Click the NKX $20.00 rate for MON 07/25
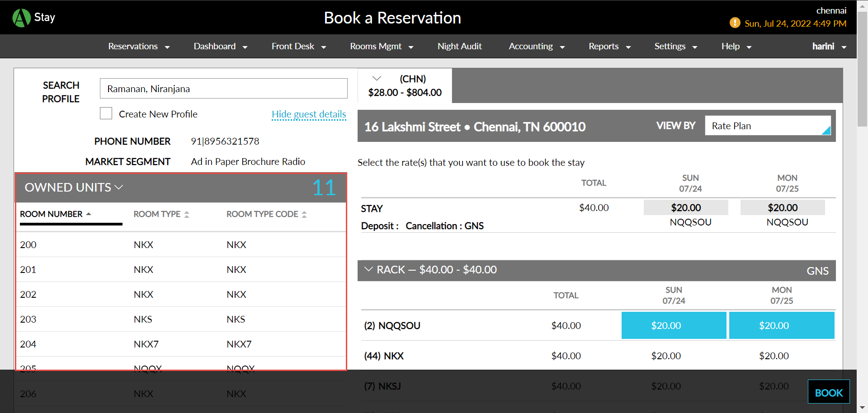The height and width of the screenshot is (413, 868). (x=774, y=356)
